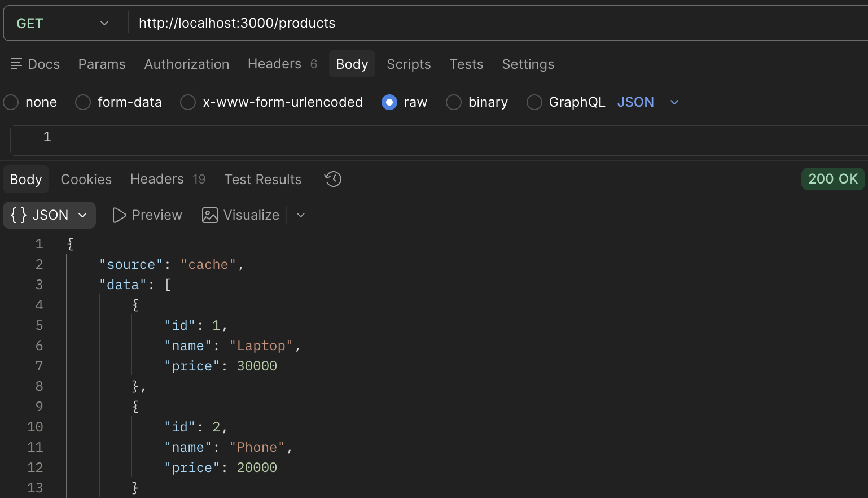Click the response history clock icon
The width and height of the screenshot is (868, 498).
point(333,179)
